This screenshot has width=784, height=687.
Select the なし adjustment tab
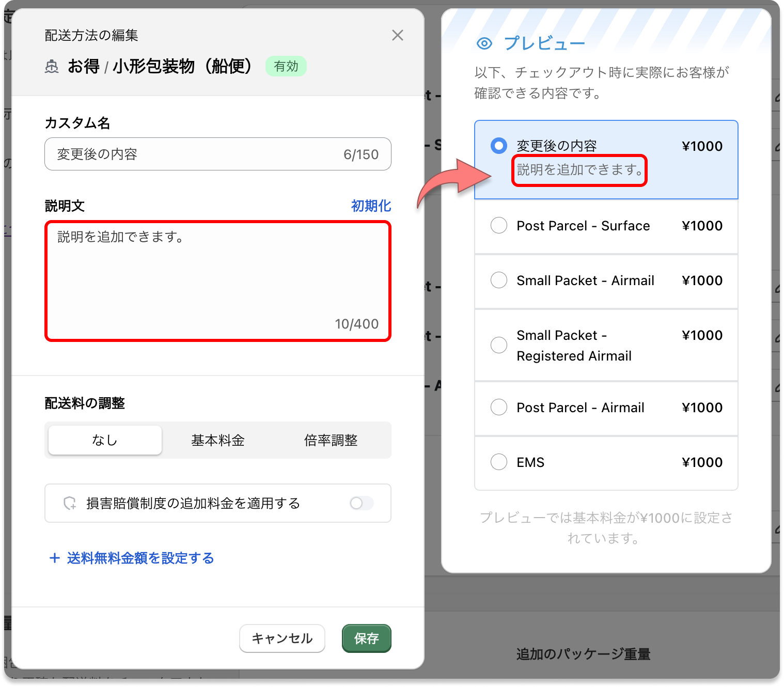pos(104,440)
